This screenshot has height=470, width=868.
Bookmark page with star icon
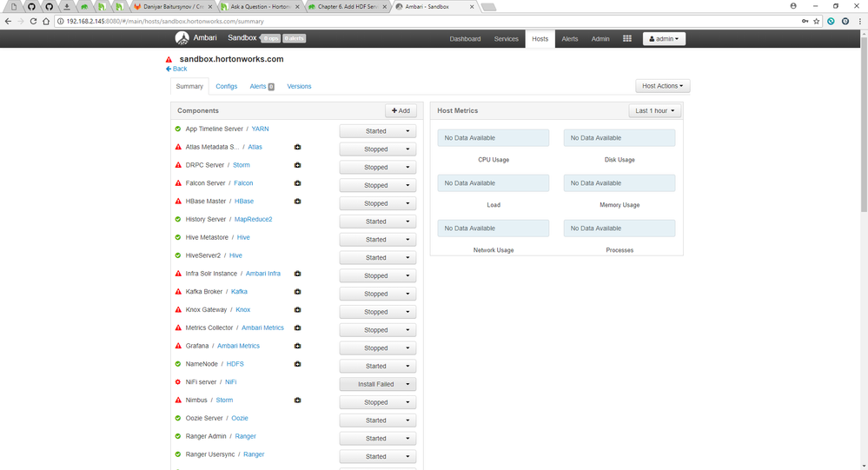[816, 21]
